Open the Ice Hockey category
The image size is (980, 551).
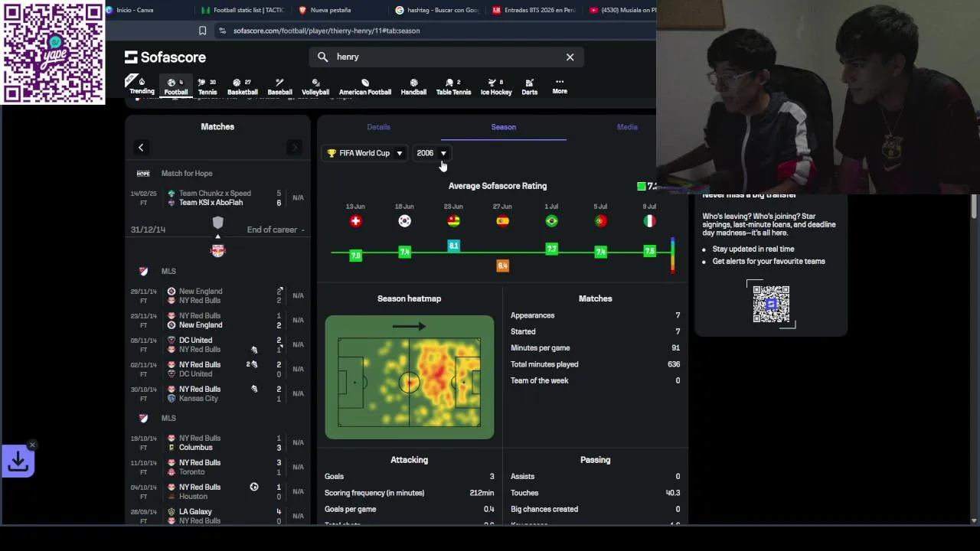(x=496, y=86)
